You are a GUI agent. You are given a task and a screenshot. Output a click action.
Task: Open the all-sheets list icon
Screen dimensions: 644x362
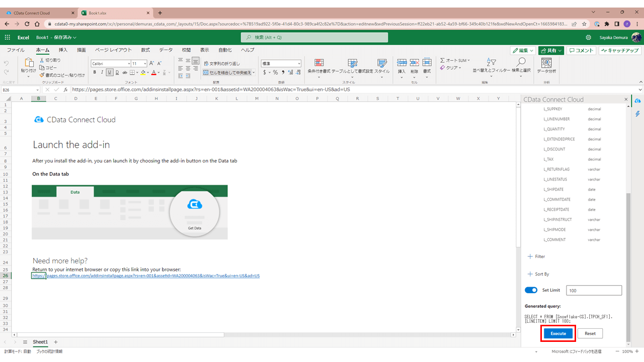(25, 342)
